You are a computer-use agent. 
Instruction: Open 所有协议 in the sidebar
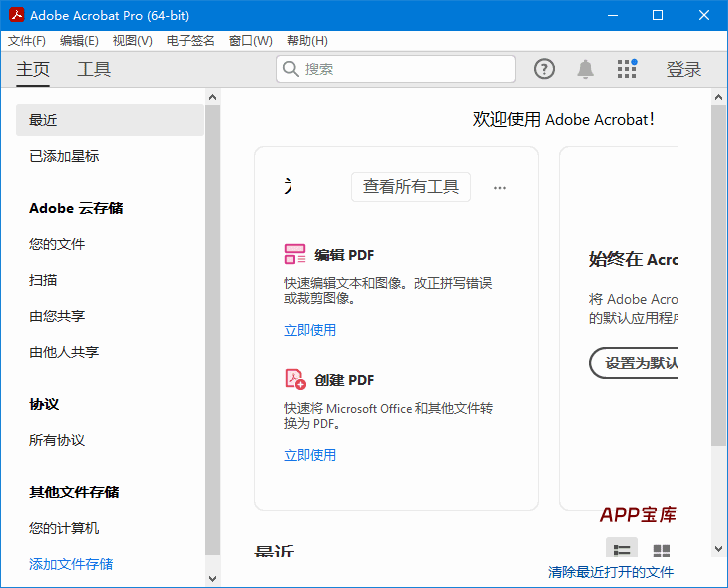[57, 440]
